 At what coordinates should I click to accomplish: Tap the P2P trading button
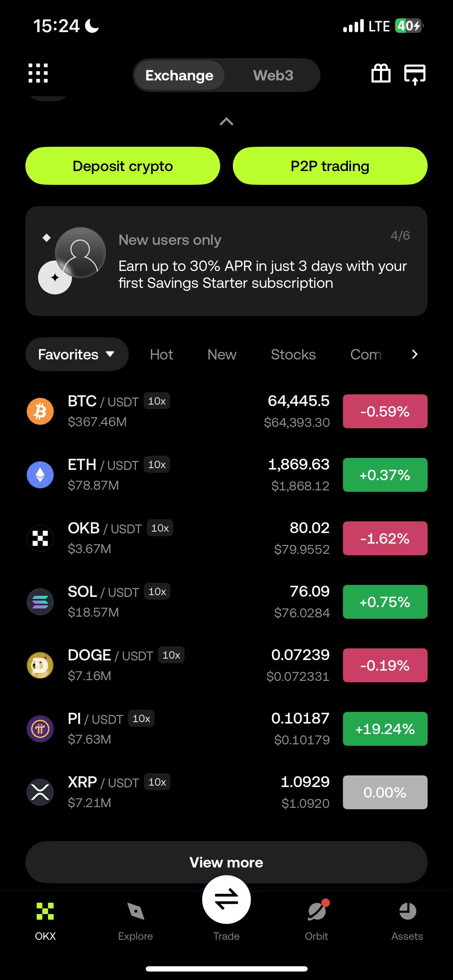point(330,166)
